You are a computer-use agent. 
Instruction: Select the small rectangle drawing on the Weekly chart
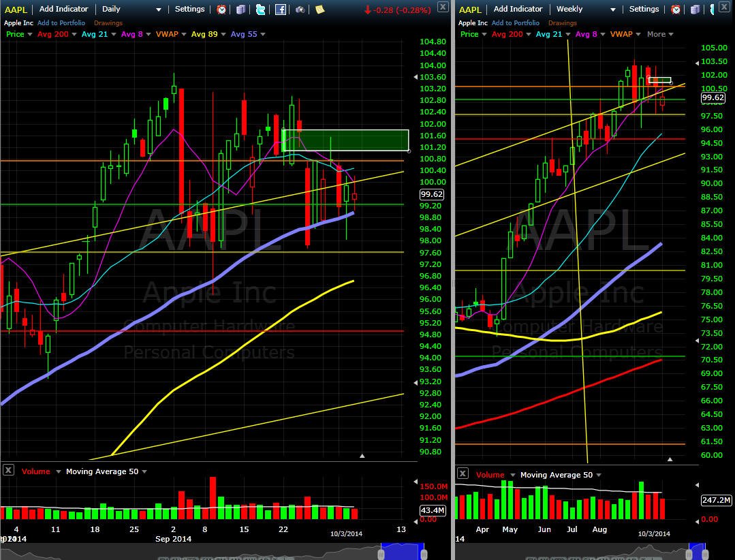(x=659, y=80)
